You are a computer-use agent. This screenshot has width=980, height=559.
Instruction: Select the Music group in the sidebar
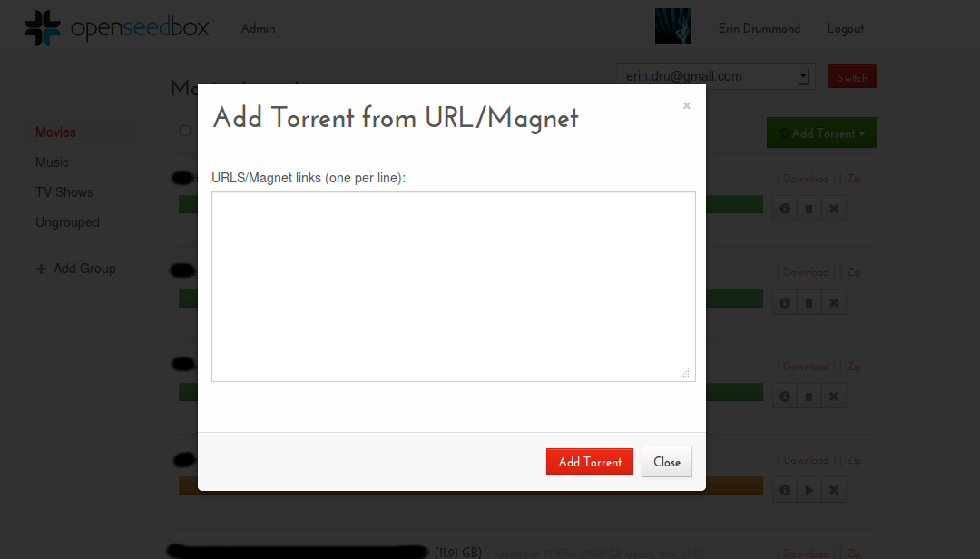pyautogui.click(x=53, y=162)
